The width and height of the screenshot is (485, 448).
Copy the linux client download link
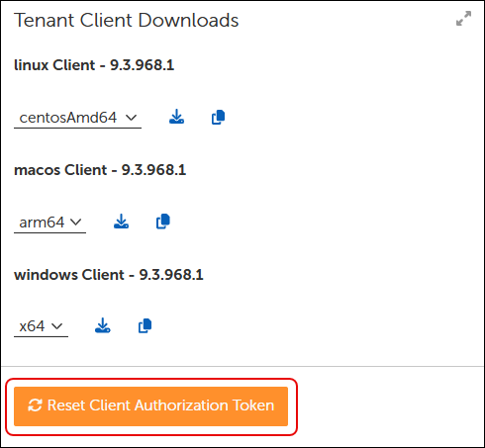(x=218, y=117)
